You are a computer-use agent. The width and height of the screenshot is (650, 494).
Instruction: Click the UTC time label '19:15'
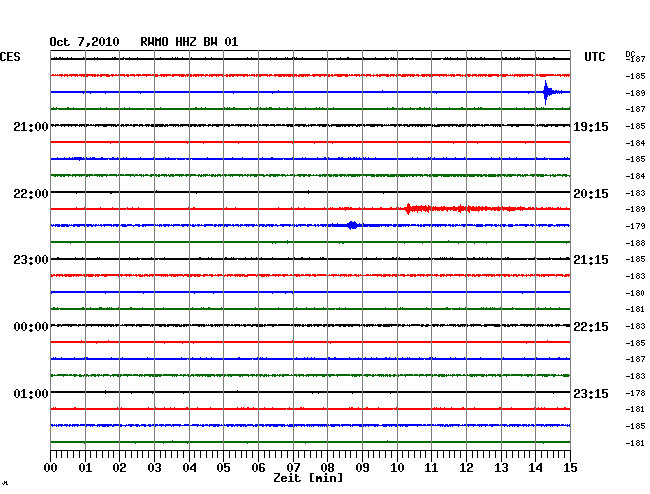click(591, 127)
